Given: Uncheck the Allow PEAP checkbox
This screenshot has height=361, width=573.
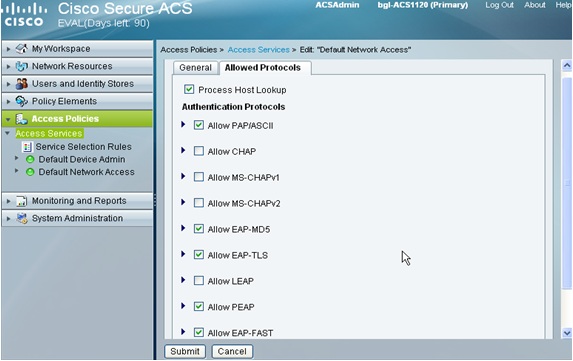Looking at the screenshot, I should coord(199,307).
